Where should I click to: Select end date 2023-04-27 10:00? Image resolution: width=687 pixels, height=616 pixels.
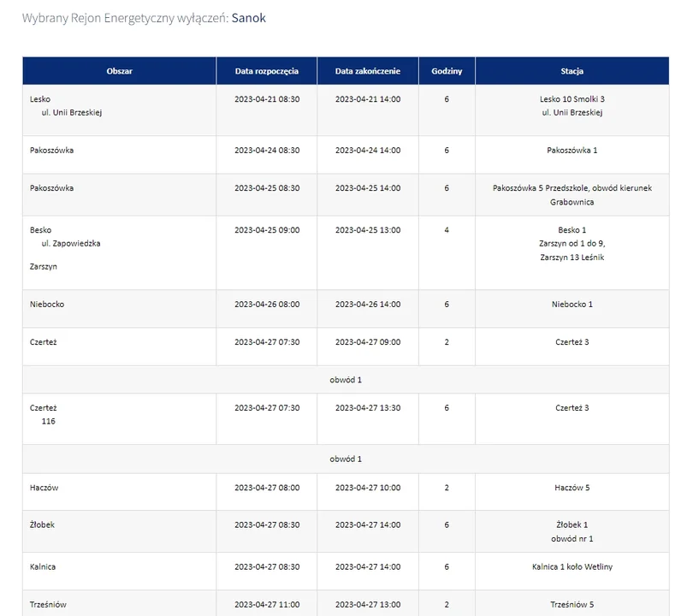pos(368,488)
